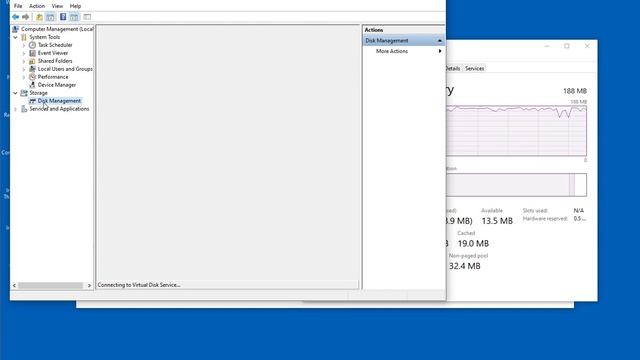
Task: Click the System Tools icon
Action: 24,37
